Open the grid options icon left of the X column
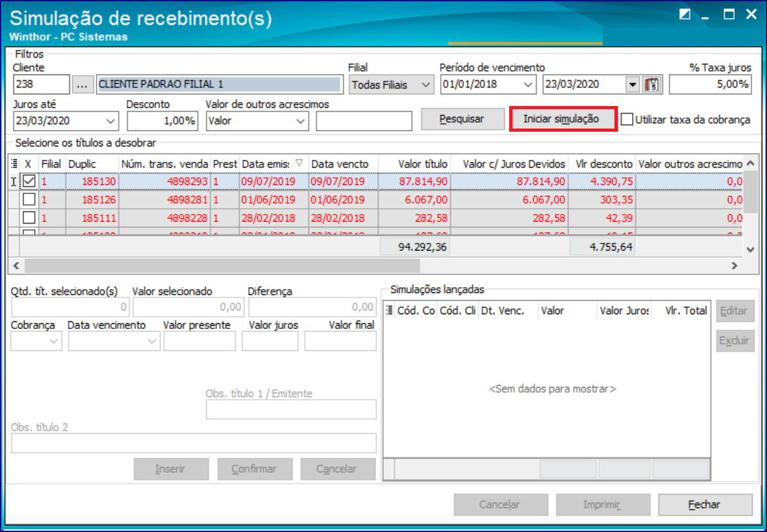The image size is (767, 532). tap(14, 164)
